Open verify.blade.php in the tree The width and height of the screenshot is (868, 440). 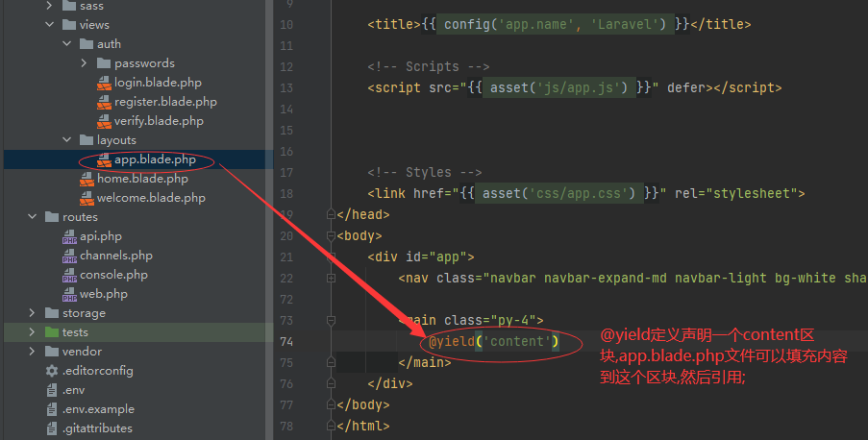click(159, 121)
